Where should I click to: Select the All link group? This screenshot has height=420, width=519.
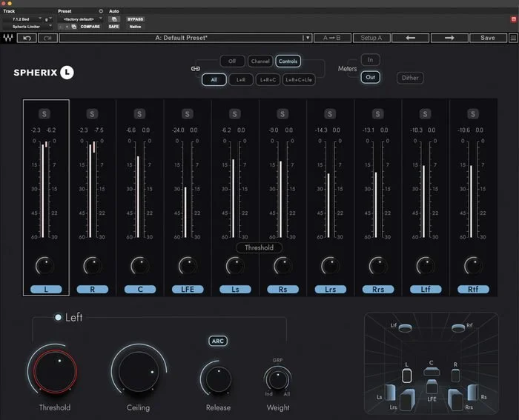point(214,80)
